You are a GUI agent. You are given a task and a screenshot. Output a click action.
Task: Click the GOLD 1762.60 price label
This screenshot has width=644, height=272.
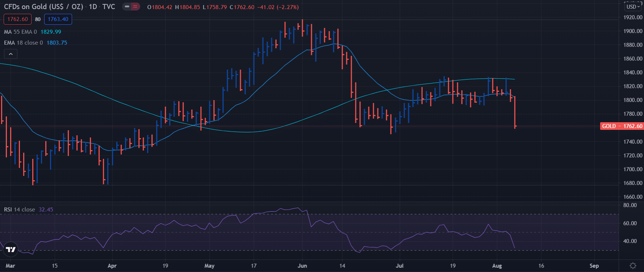[x=622, y=126]
